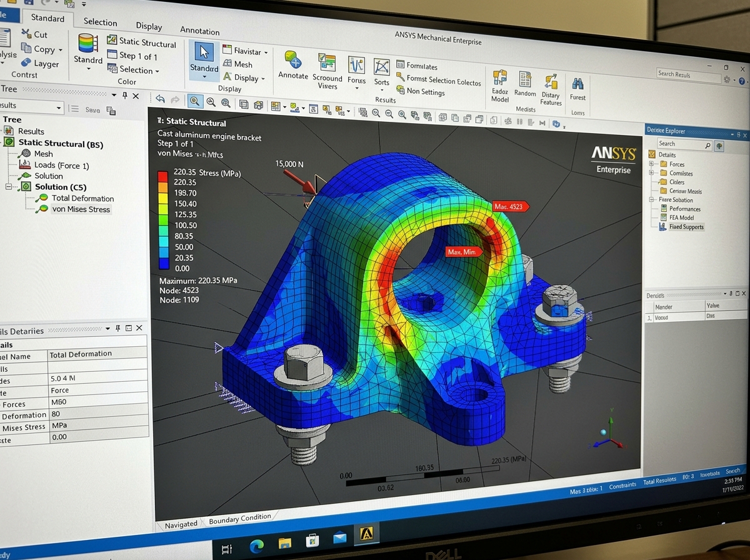The height and width of the screenshot is (560, 750).
Task: Click the Eadoz Model icon
Action: (x=500, y=78)
